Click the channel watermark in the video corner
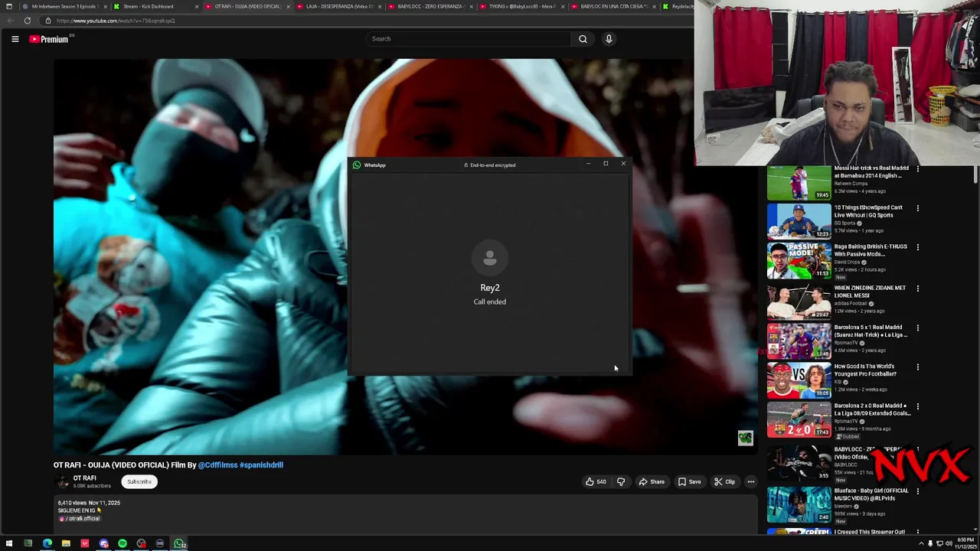 [x=745, y=438]
